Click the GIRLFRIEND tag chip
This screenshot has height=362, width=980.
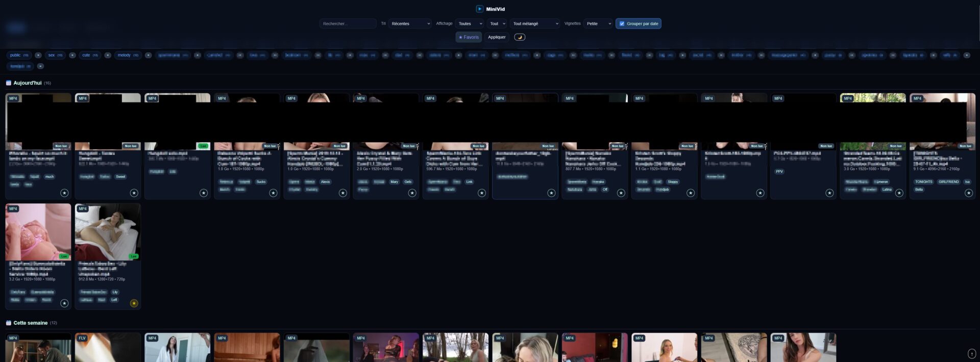point(948,182)
